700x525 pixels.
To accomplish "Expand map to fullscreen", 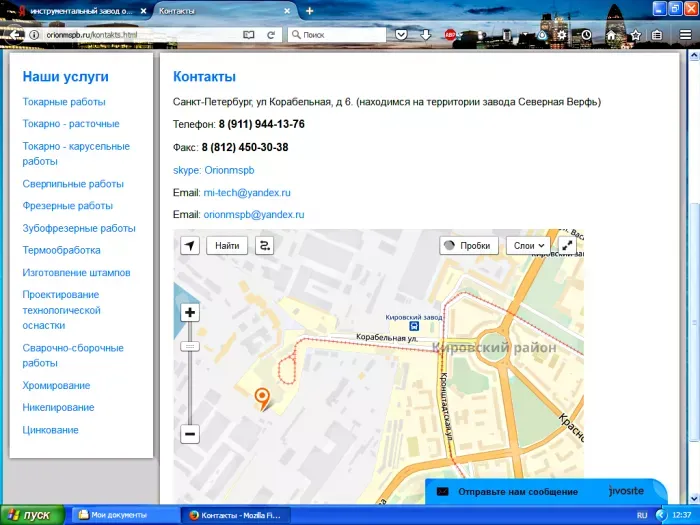I will (x=567, y=246).
